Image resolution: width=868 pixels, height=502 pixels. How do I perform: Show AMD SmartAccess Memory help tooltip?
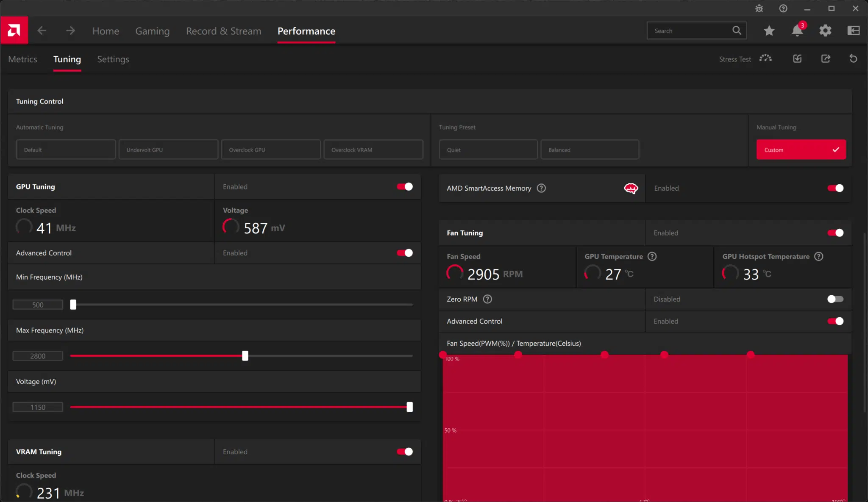(541, 188)
